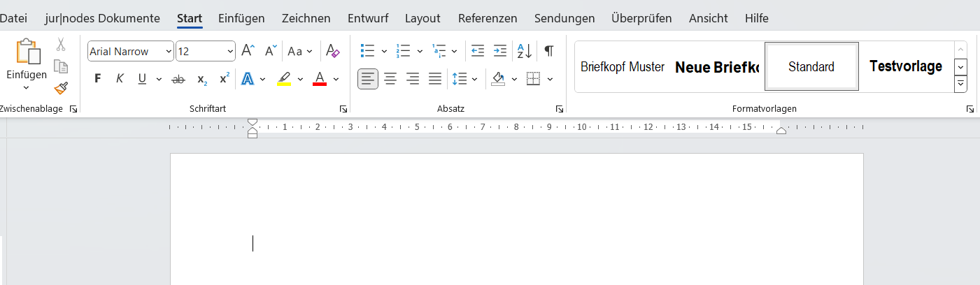The image size is (980, 285).
Task: Expand the Formatvorlagen styles gallery
Action: [x=960, y=84]
